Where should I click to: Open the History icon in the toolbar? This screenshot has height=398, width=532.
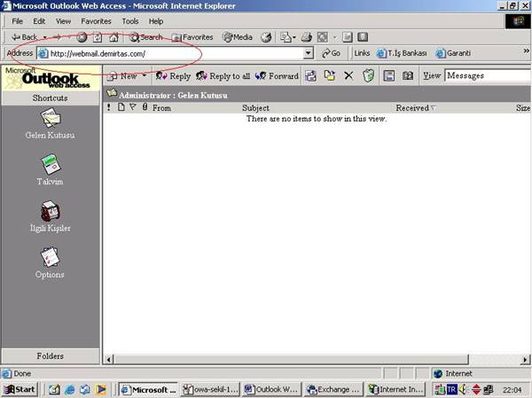[266, 37]
